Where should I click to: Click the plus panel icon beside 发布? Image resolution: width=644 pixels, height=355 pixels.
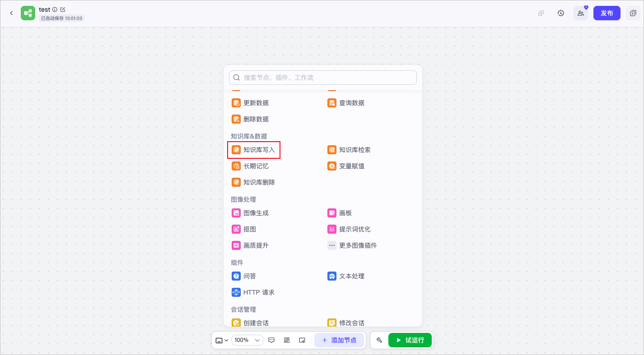[633, 13]
